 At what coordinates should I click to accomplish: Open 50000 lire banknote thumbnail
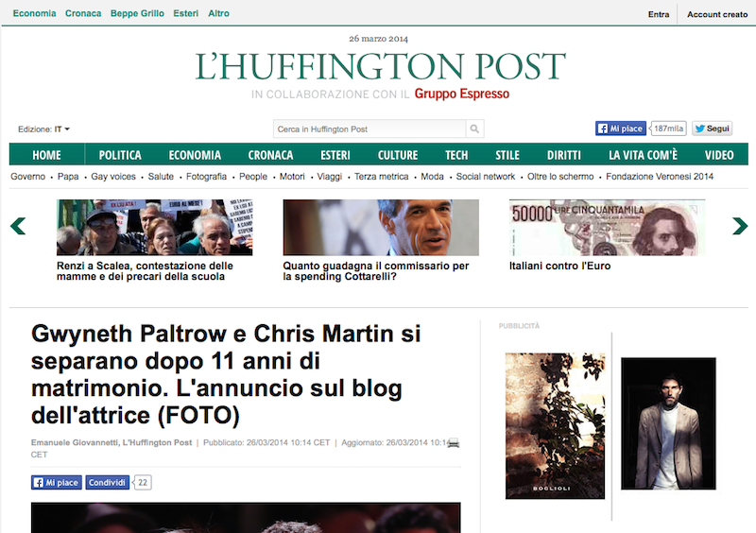(x=607, y=227)
